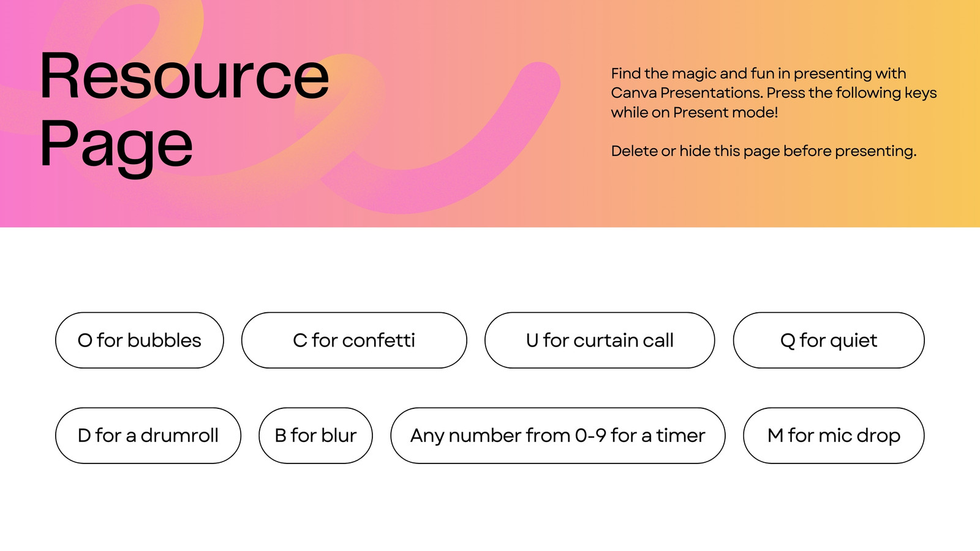Click the yellow right end of the gradient banner

(x=956, y=113)
